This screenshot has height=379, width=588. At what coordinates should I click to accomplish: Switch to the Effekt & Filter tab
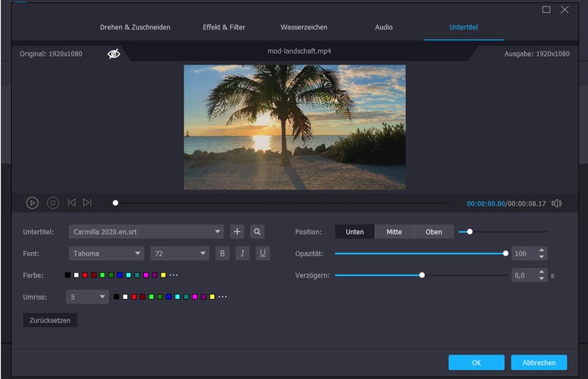(224, 27)
